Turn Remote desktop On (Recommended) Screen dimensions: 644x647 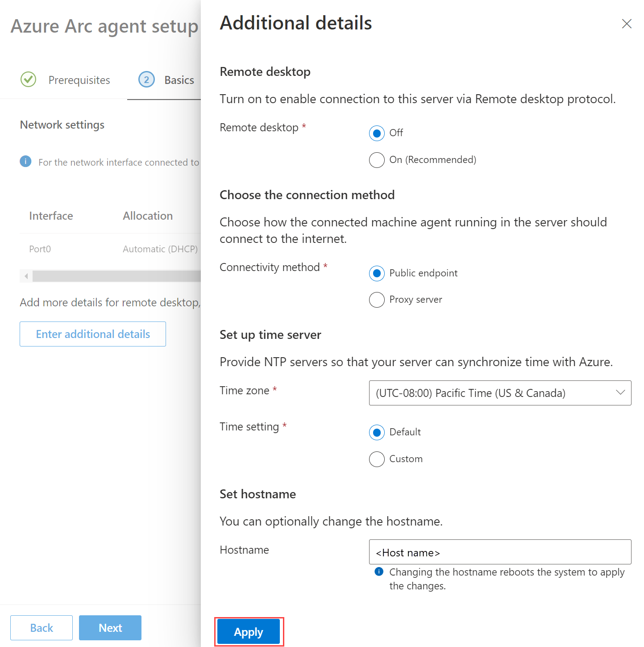tap(377, 160)
